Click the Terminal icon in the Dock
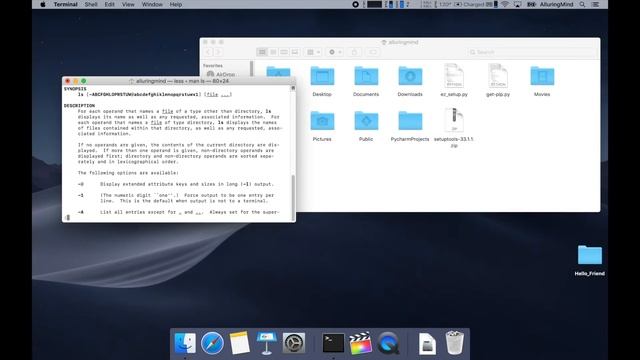Viewport: 640px width, 360px height. click(333, 343)
